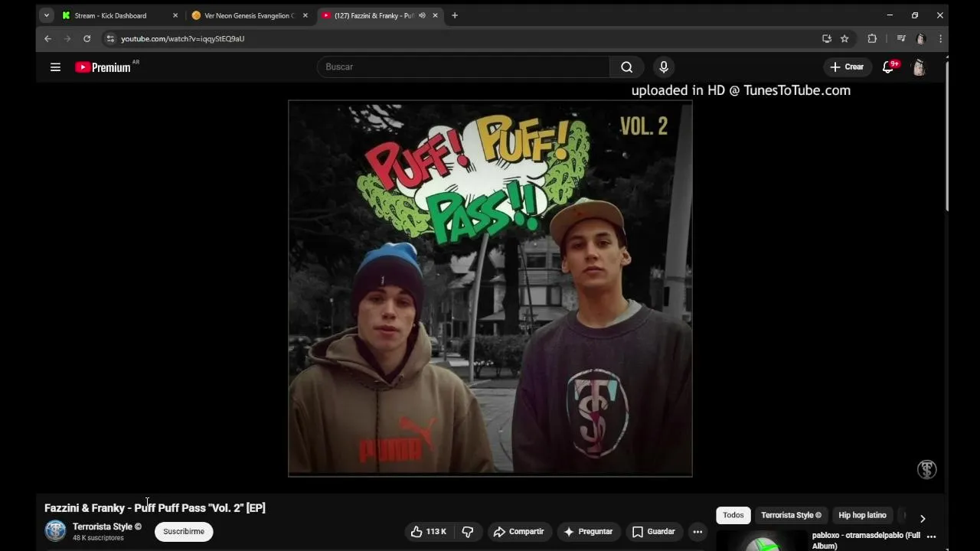Viewport: 980px width, 551px height.
Task: Switch to Ver Neon Genesis Evangelion tab
Action: coord(250,15)
